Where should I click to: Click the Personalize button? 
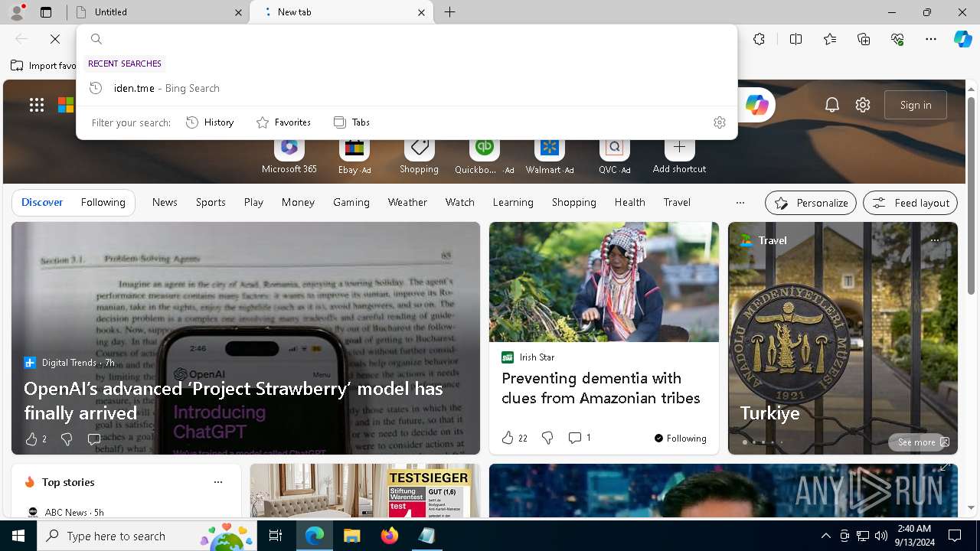tap(811, 203)
